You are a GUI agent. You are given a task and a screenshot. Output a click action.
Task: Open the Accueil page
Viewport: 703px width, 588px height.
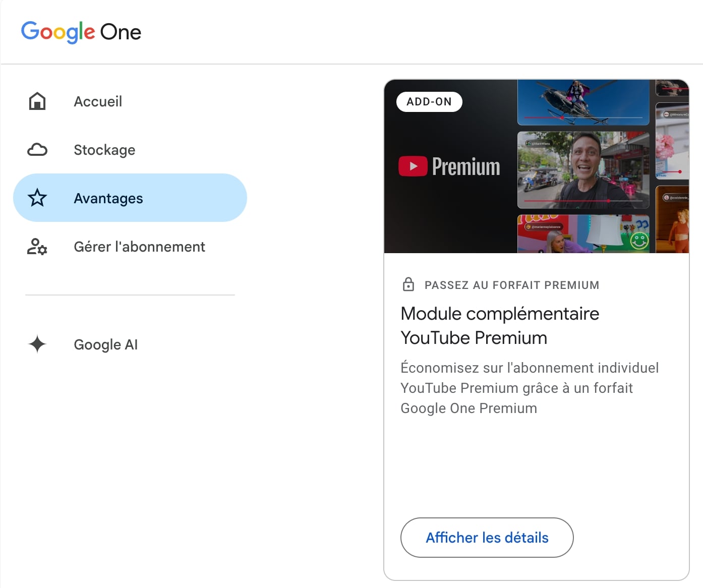[x=98, y=101]
